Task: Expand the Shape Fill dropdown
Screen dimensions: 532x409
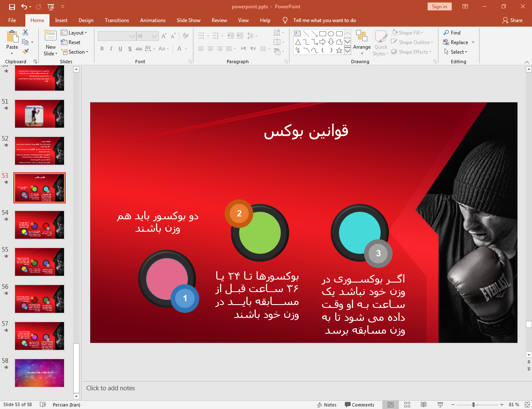Action: tap(407, 33)
